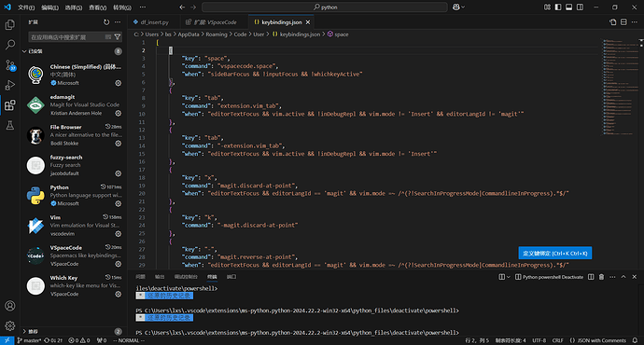This screenshot has width=644, height=345.
Task: Open notifications bell in status bar
Action: click(635, 340)
